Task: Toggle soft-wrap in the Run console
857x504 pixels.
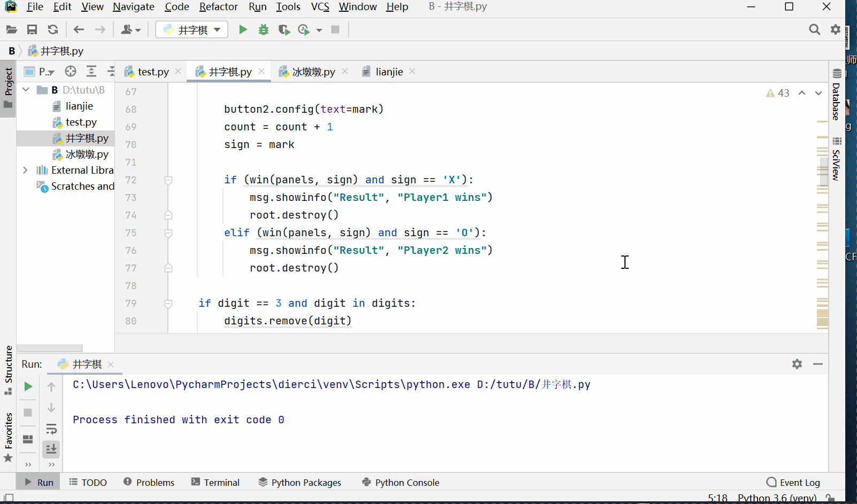Action: point(51,429)
